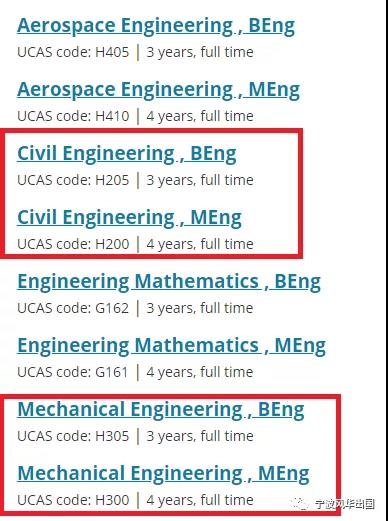Click the UCAS code H405 text
388x521 pixels.
[73, 52]
